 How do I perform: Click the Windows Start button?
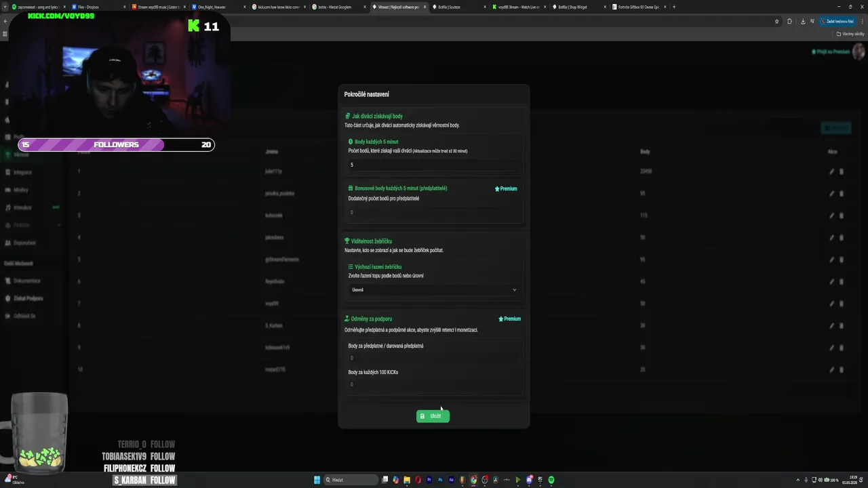(x=317, y=480)
